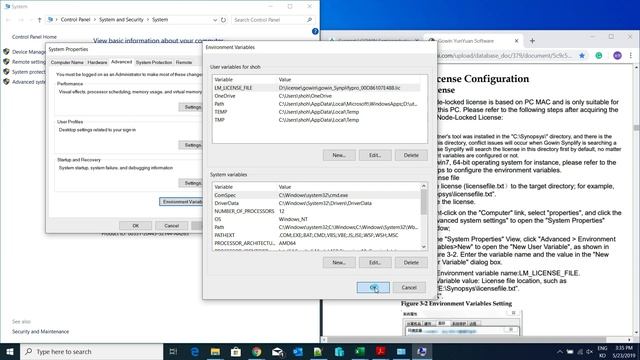
Task: Open the Chrome menu (three dots)
Action: 631,56
